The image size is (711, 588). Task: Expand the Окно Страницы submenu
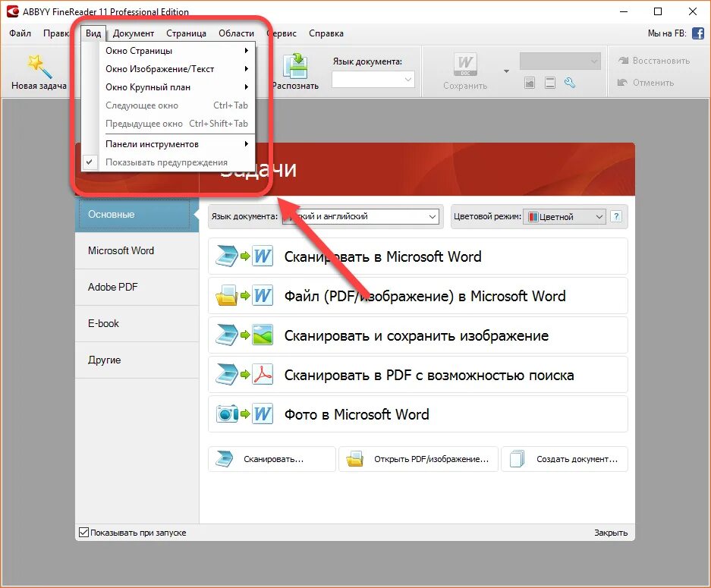point(168,51)
